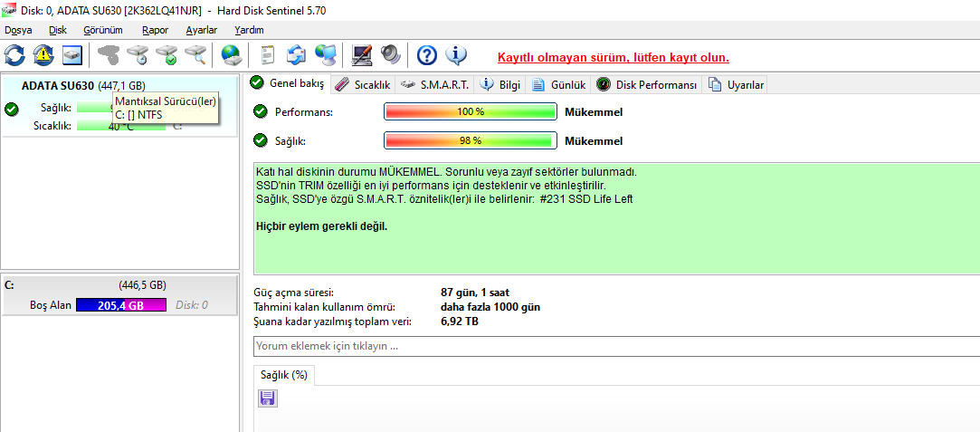Click the Sağlık 98 % health bar
The width and height of the screenshot is (980, 432).
[470, 140]
